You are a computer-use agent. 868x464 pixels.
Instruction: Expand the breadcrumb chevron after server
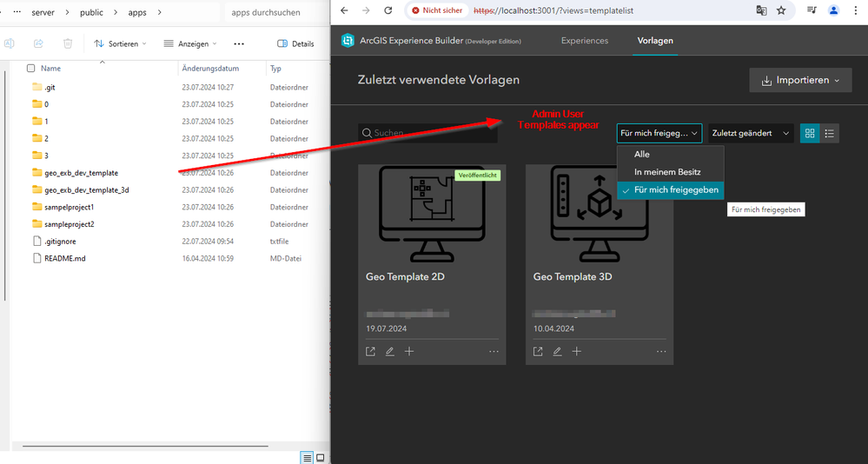tap(68, 12)
